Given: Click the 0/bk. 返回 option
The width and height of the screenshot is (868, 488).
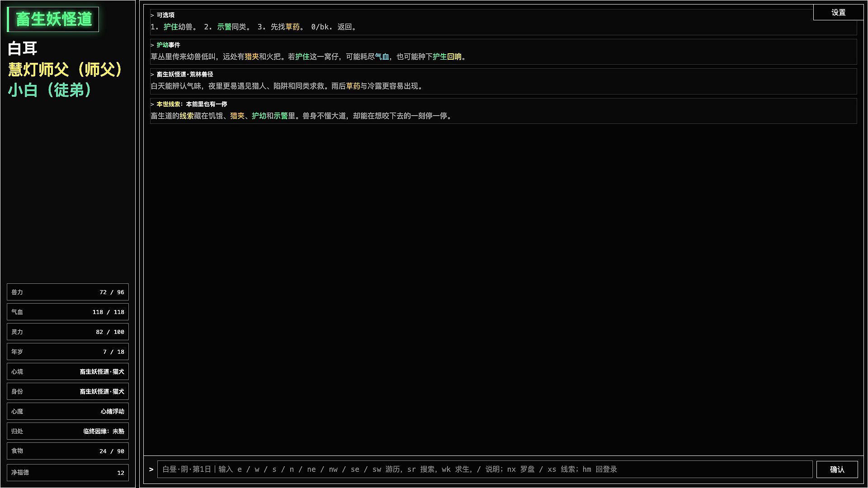Looking at the screenshot, I should [334, 27].
